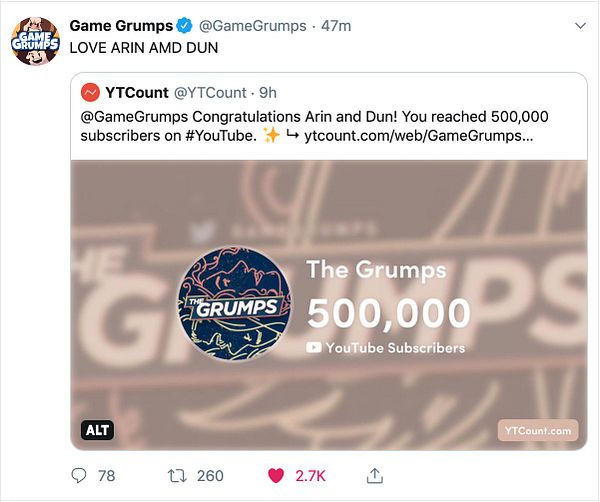Open the 500,000 subscribers image
The image size is (600, 502).
329,305
